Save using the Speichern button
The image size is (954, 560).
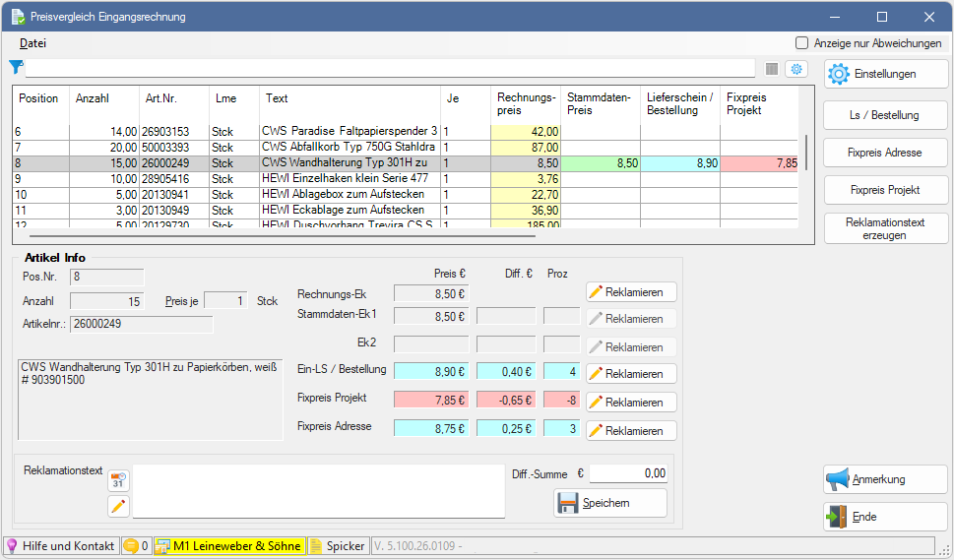[x=610, y=503]
